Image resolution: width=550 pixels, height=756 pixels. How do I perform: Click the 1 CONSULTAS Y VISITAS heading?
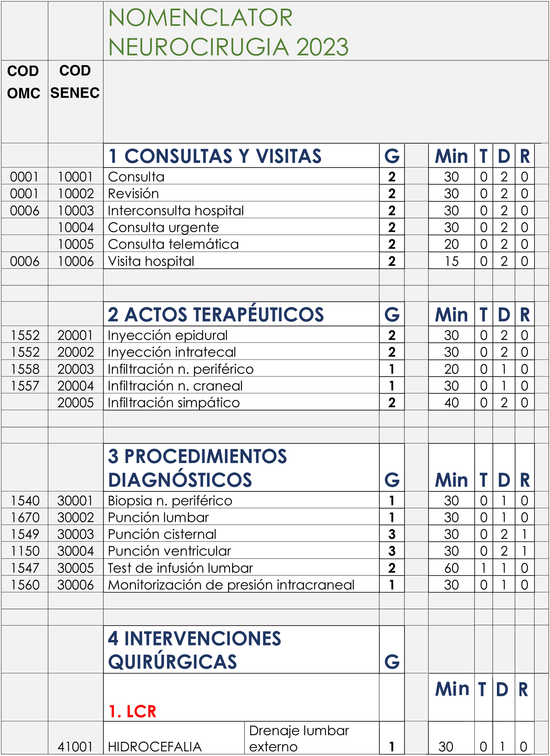click(215, 156)
